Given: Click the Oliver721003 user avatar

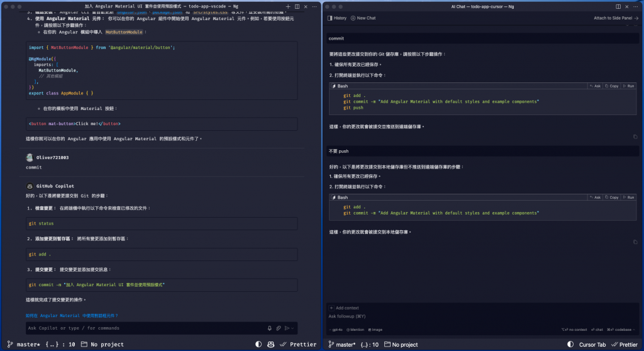Looking at the screenshot, I should pyautogui.click(x=29, y=157).
